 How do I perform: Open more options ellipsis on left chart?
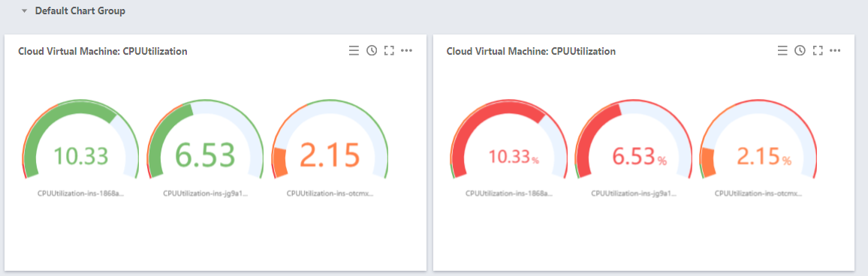pos(407,51)
